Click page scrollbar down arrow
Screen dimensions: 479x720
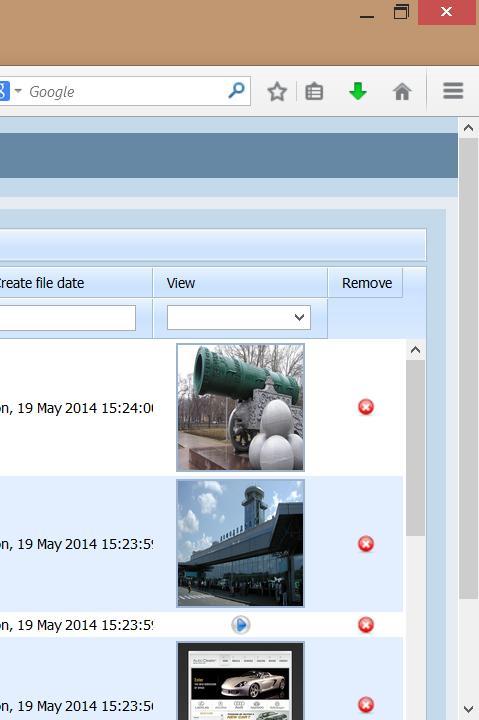[x=468, y=709]
